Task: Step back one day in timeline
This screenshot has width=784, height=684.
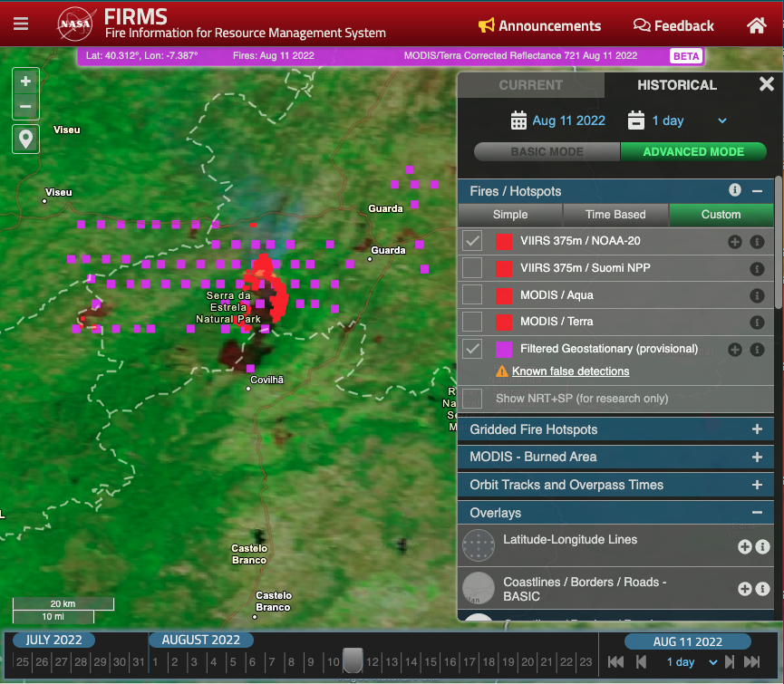Action: (641, 662)
